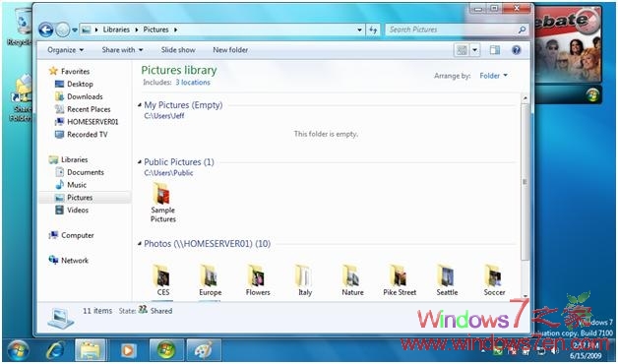Click the refresh button beside address bar
618x364 pixels.
[373, 30]
